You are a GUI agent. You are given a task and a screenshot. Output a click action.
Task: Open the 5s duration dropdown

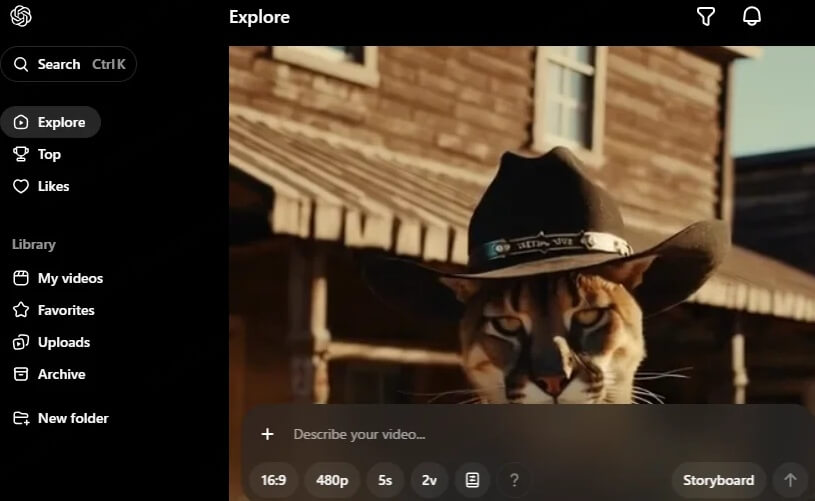click(x=385, y=480)
